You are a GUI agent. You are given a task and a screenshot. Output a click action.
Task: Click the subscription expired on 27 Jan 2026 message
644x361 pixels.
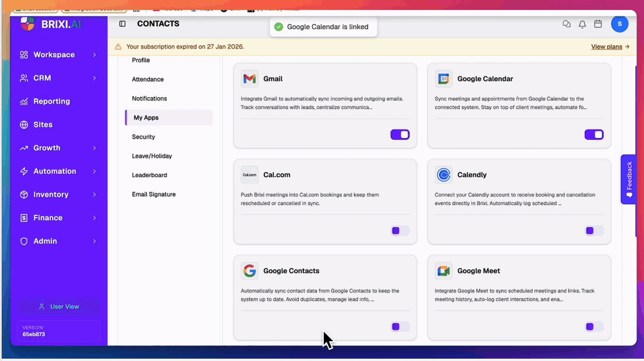coord(185,47)
